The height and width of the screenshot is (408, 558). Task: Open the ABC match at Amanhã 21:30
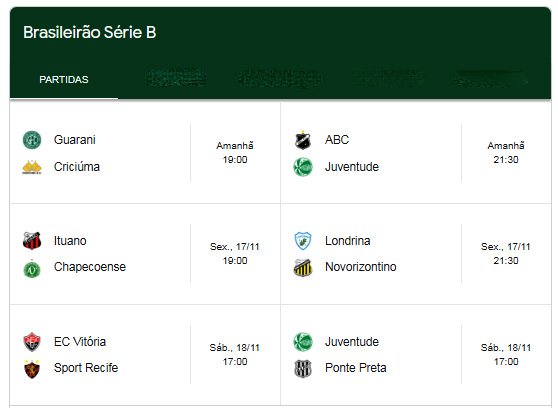(416, 153)
